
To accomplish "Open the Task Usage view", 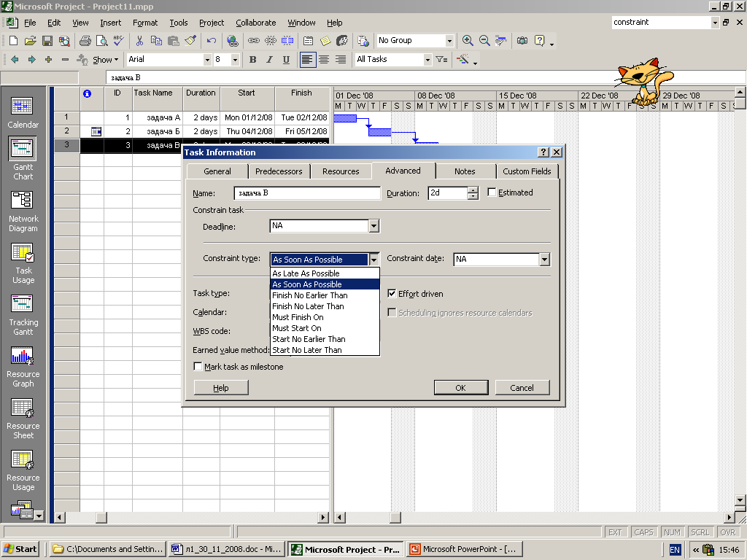I will pos(23,263).
